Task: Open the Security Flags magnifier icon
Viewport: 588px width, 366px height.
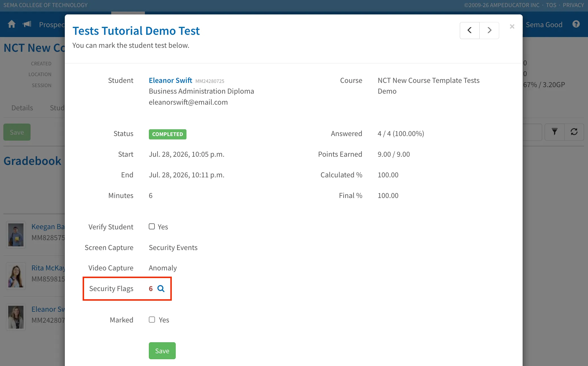Action: tap(161, 289)
